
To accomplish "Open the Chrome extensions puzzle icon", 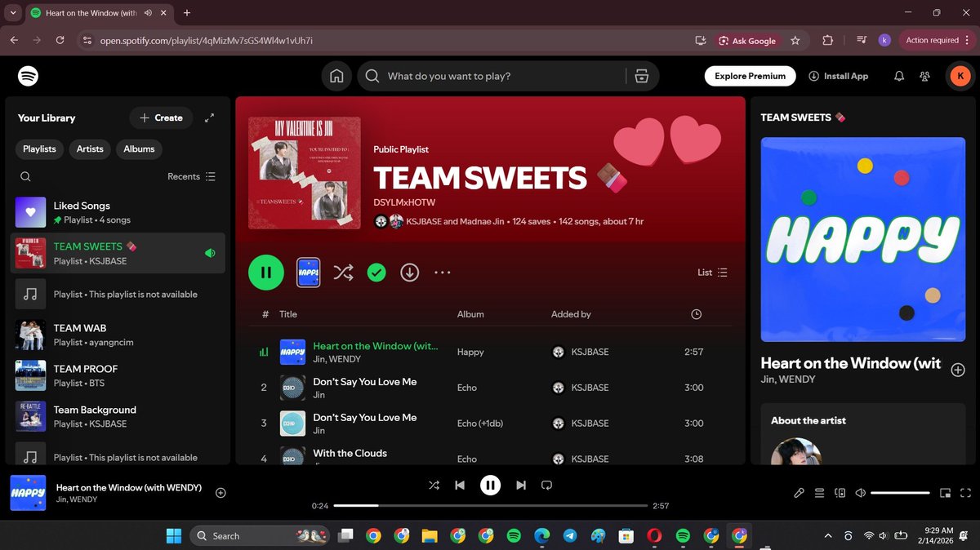I will click(x=827, y=40).
